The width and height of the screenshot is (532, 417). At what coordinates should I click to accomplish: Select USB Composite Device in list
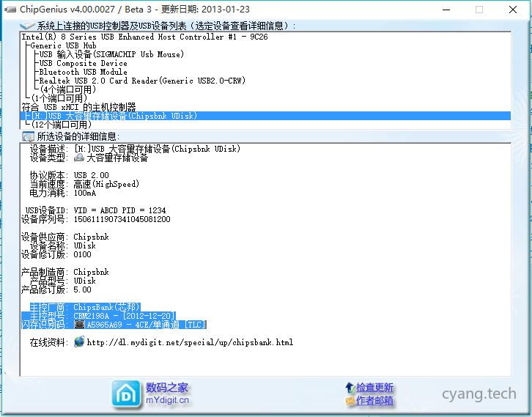click(83, 63)
